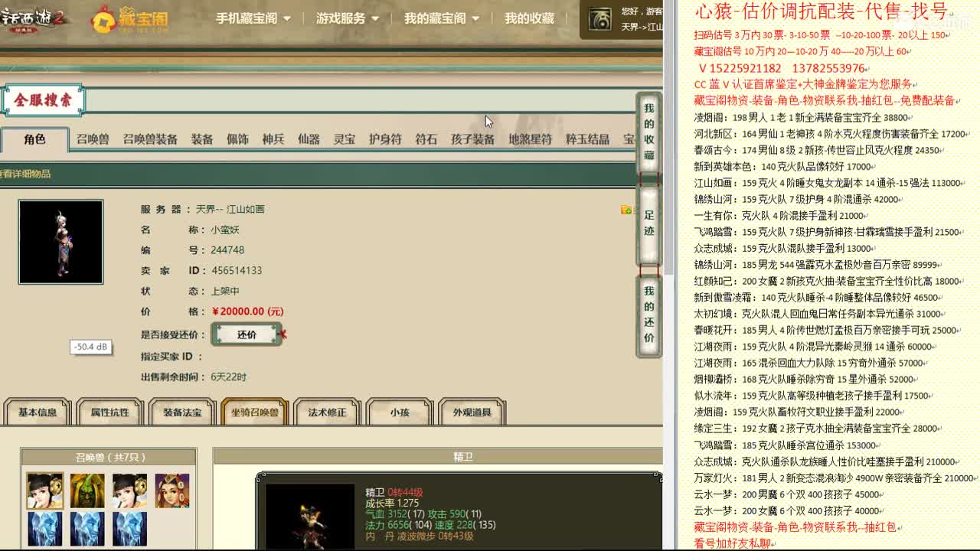Click the 凌烟阁：198男人 listing line in document
This screenshot has width=980, height=551.
tap(802, 118)
